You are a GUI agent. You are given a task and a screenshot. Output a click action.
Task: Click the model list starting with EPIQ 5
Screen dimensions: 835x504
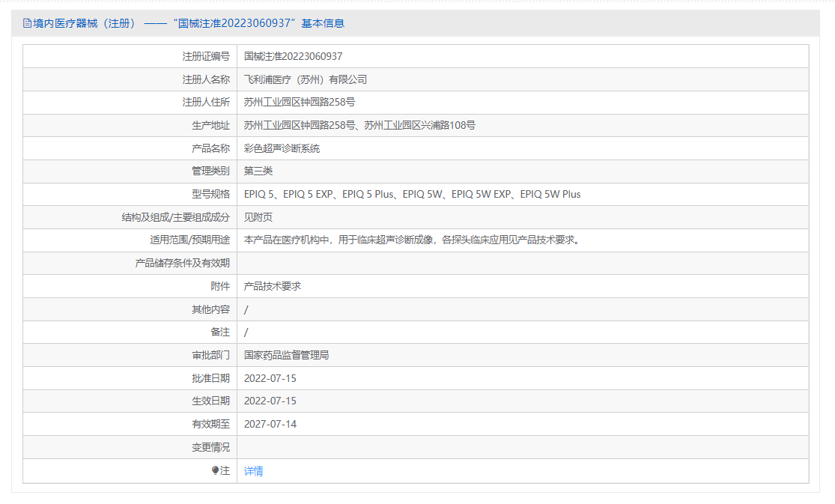tap(412, 195)
